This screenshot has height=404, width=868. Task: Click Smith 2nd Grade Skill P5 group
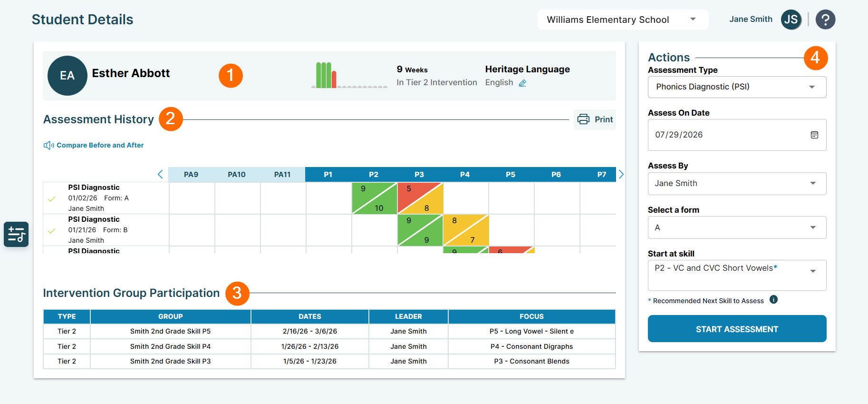click(170, 331)
